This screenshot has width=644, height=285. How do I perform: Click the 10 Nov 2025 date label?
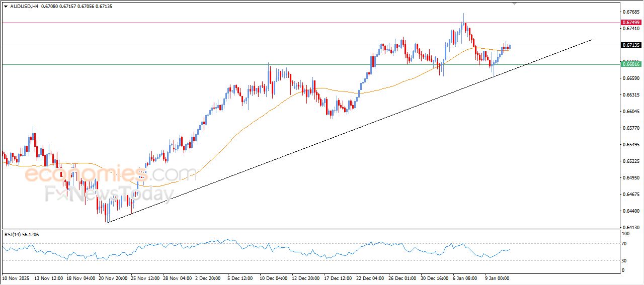tap(17, 277)
